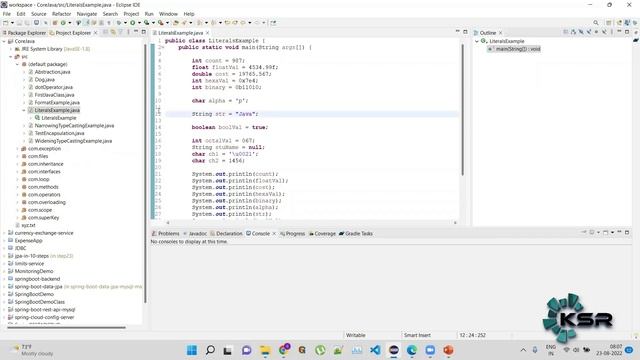
Task: Close the Project Explorer view
Action: pos(96,33)
